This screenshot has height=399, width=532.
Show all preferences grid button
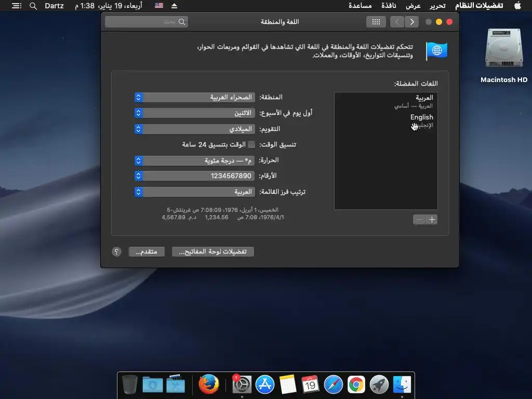coord(376,22)
